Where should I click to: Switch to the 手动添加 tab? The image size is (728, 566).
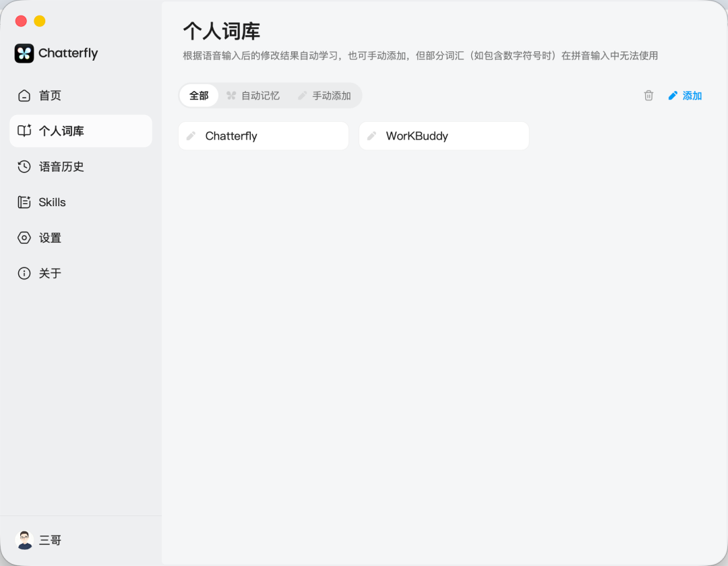pos(324,96)
